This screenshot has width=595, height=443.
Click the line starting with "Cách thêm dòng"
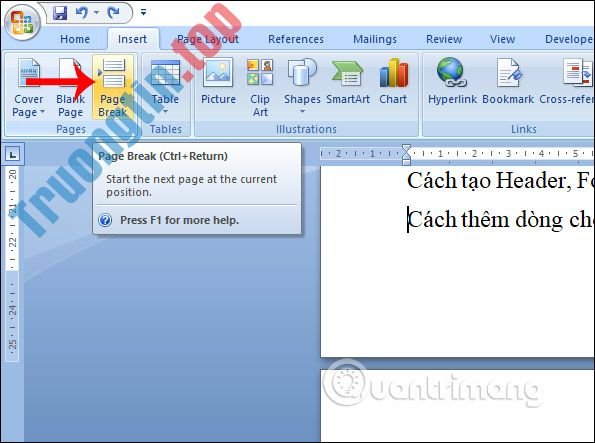point(500,220)
